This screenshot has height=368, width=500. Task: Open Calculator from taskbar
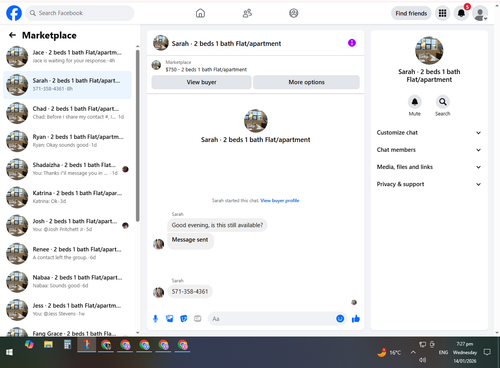click(67, 345)
